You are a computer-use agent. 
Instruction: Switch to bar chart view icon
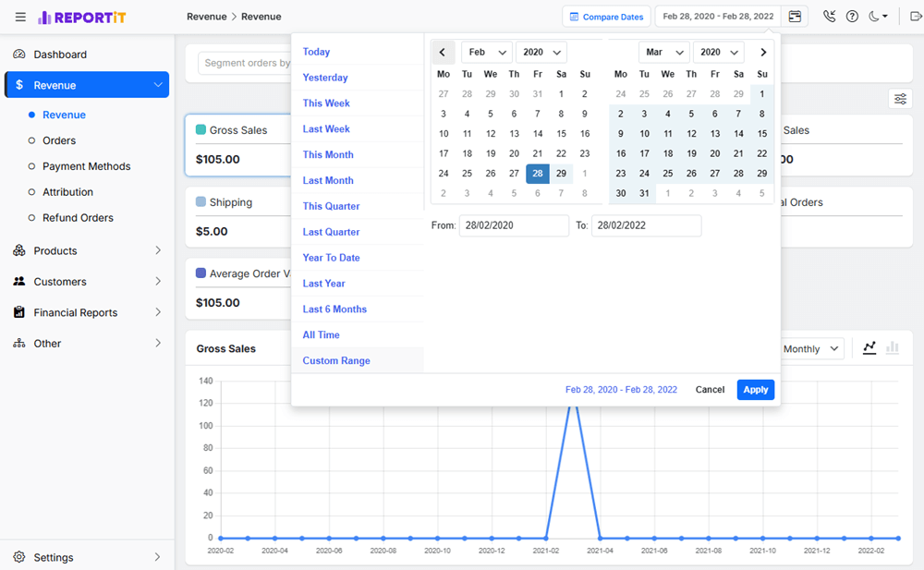click(893, 348)
